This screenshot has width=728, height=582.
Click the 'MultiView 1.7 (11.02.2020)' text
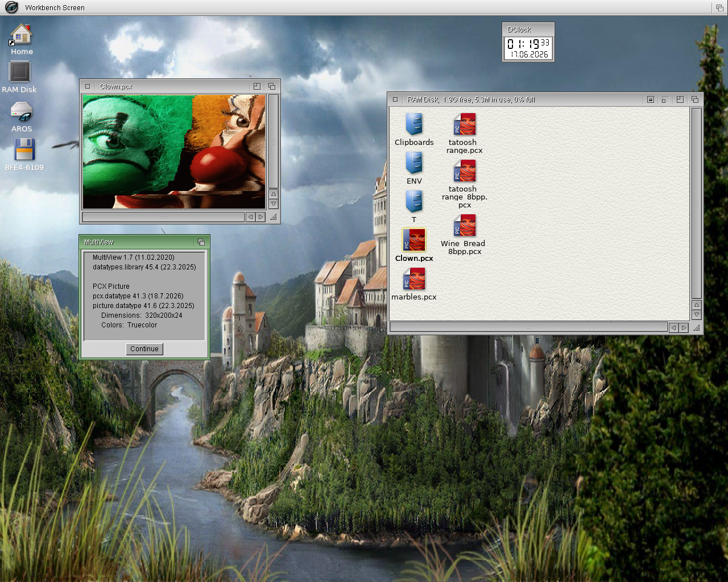coord(134,257)
